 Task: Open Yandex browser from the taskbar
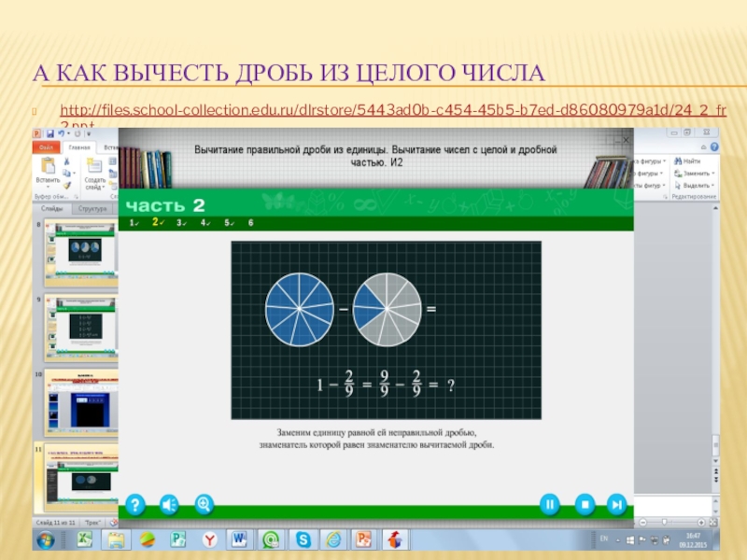coord(209,540)
